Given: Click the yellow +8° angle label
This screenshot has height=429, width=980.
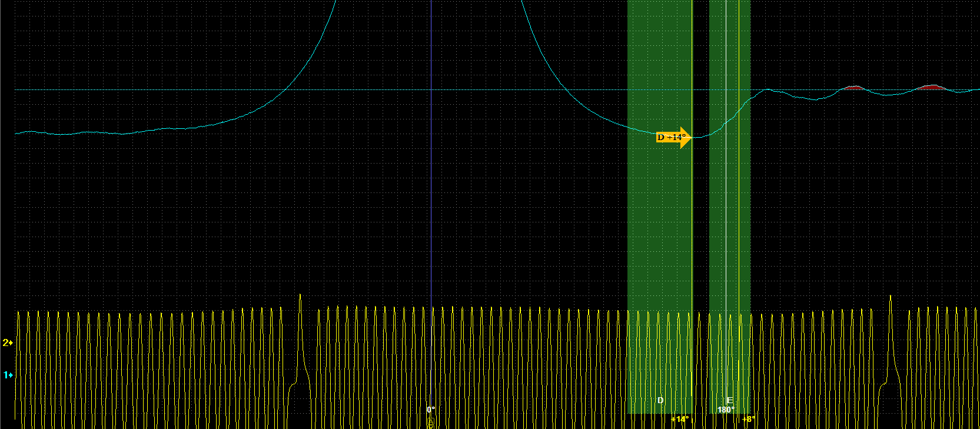Looking at the screenshot, I should (x=748, y=420).
